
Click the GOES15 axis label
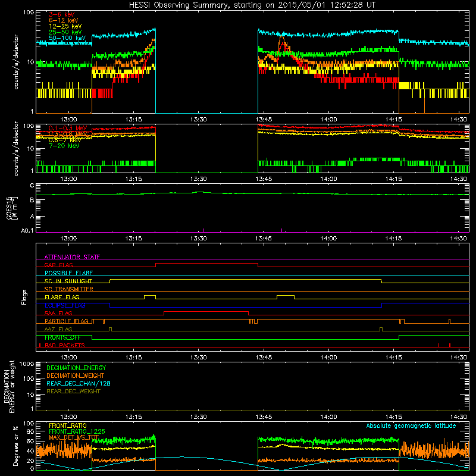10,208
